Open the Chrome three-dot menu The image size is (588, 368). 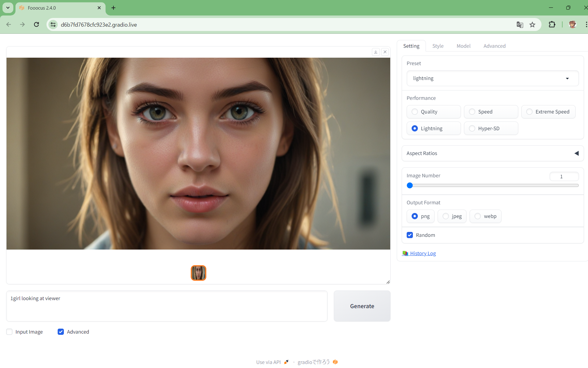tap(586, 24)
